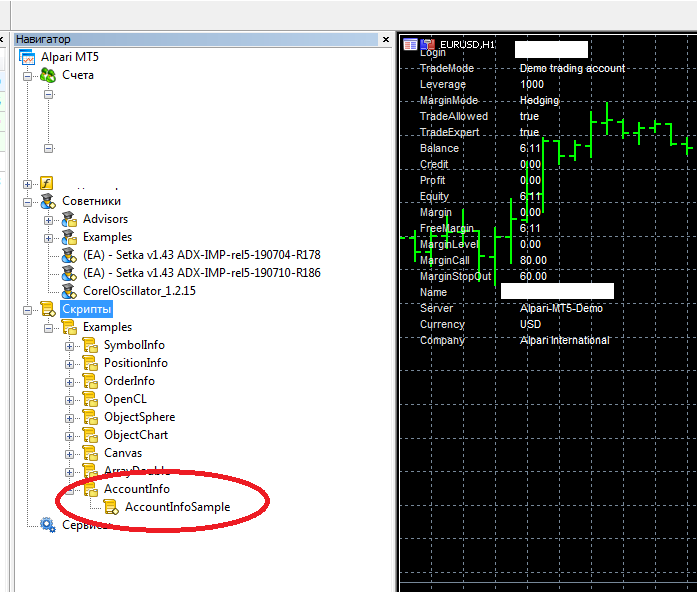Click the Alpari MT5 root icon
Viewport: 697px width, 592px height.
(x=27, y=57)
